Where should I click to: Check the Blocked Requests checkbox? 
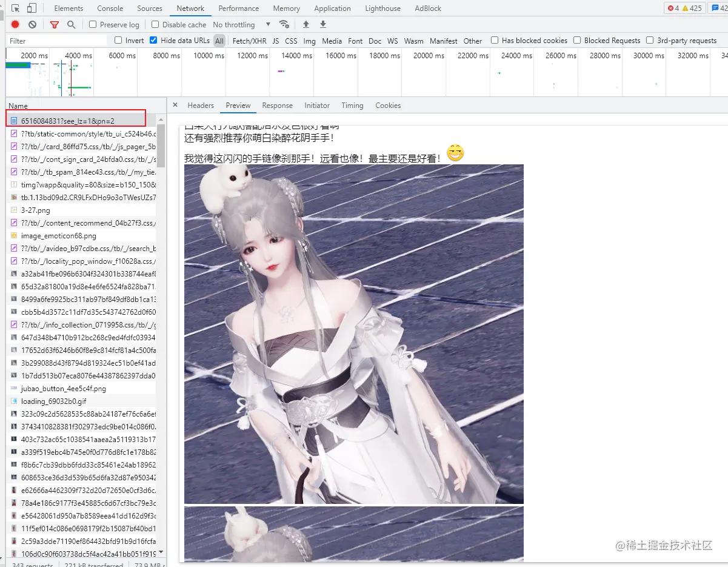coord(577,41)
